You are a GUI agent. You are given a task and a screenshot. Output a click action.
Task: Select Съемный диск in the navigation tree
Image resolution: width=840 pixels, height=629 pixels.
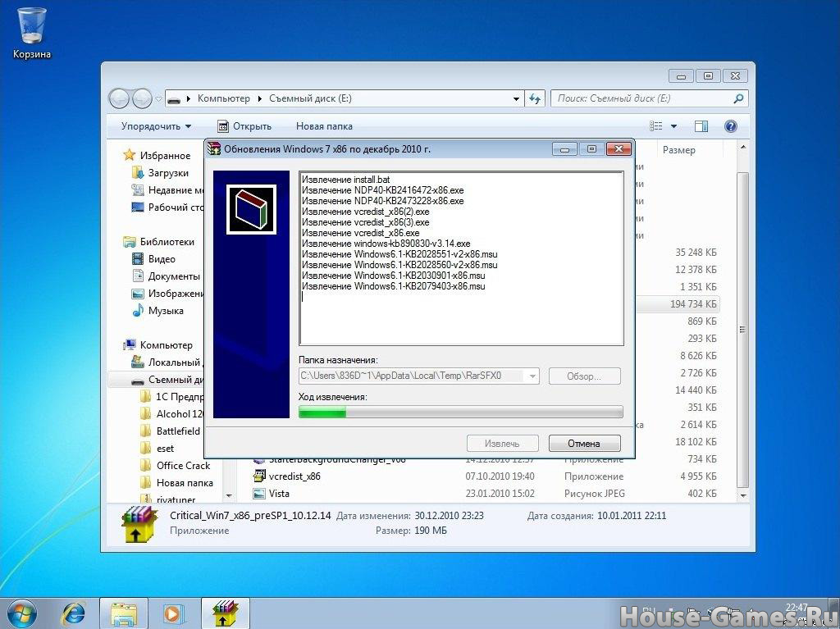click(x=167, y=380)
